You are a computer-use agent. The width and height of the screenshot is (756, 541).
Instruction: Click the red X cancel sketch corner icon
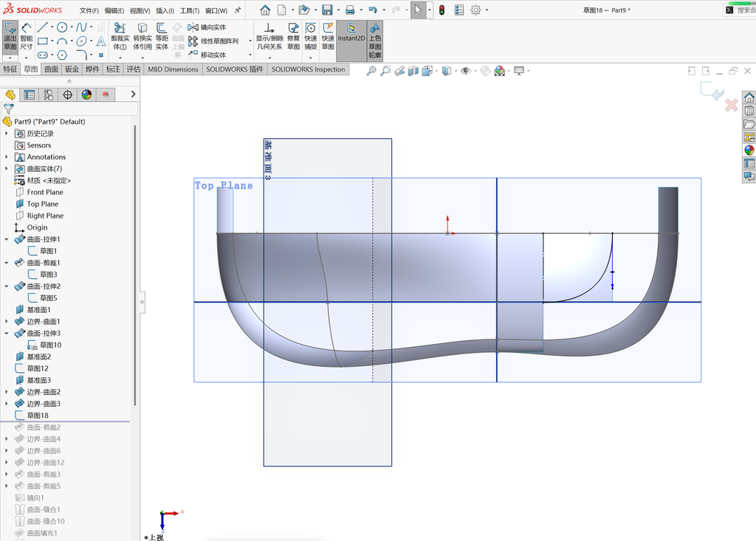731,105
